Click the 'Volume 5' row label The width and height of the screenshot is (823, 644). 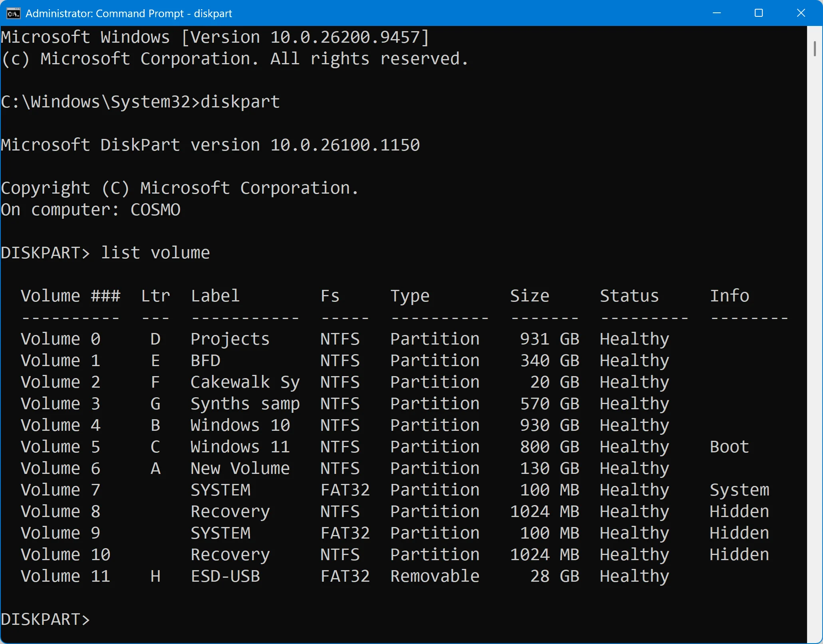(60, 447)
